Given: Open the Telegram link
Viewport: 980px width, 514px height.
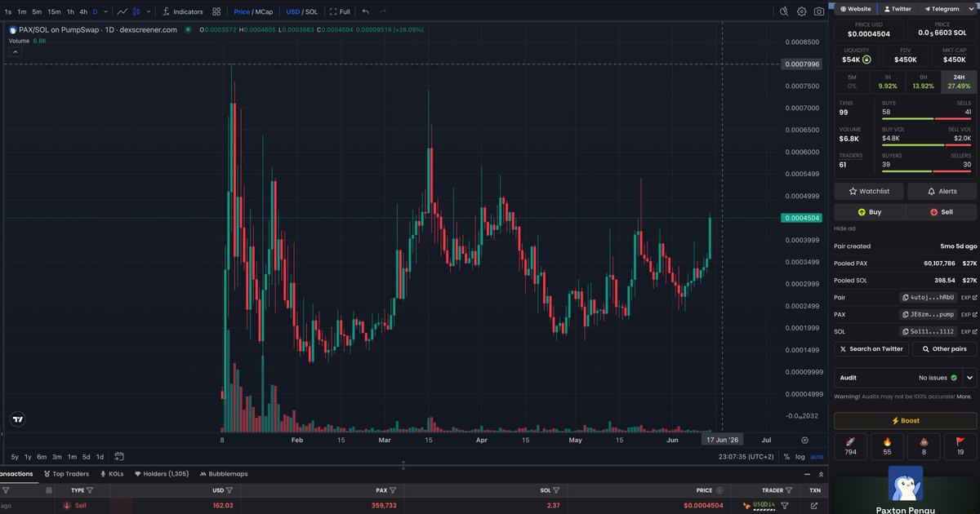Looking at the screenshot, I should tap(942, 9).
